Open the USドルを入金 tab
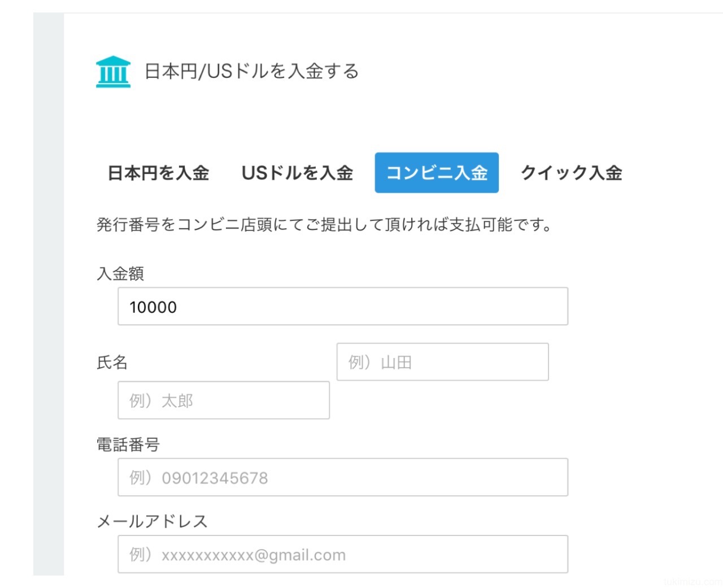The width and height of the screenshot is (723, 588). click(x=297, y=173)
